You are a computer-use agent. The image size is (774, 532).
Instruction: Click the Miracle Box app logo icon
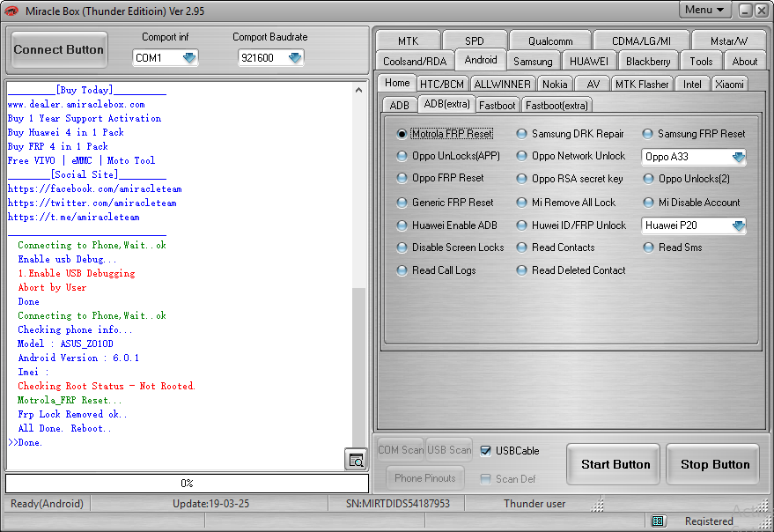coord(11,11)
